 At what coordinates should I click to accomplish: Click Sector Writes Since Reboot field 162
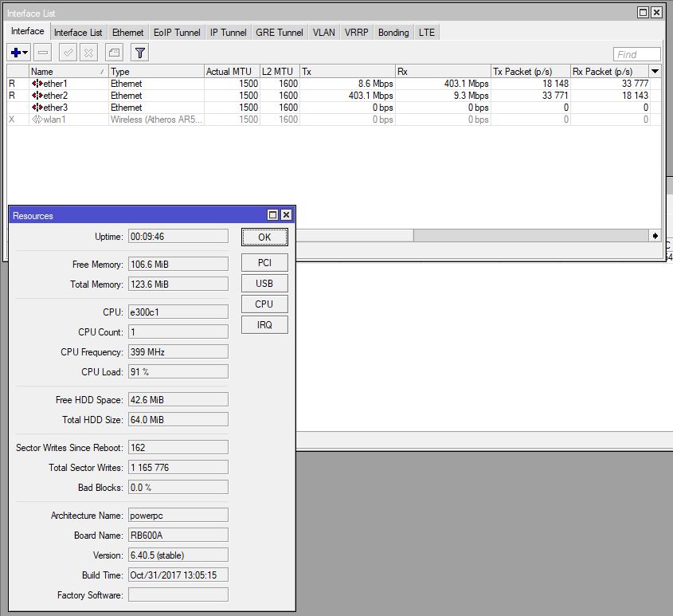click(178, 447)
